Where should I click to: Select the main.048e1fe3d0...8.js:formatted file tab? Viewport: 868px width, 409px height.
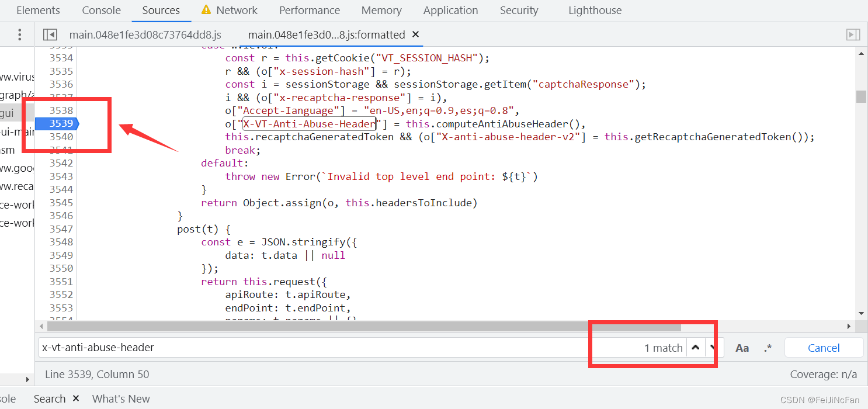326,34
